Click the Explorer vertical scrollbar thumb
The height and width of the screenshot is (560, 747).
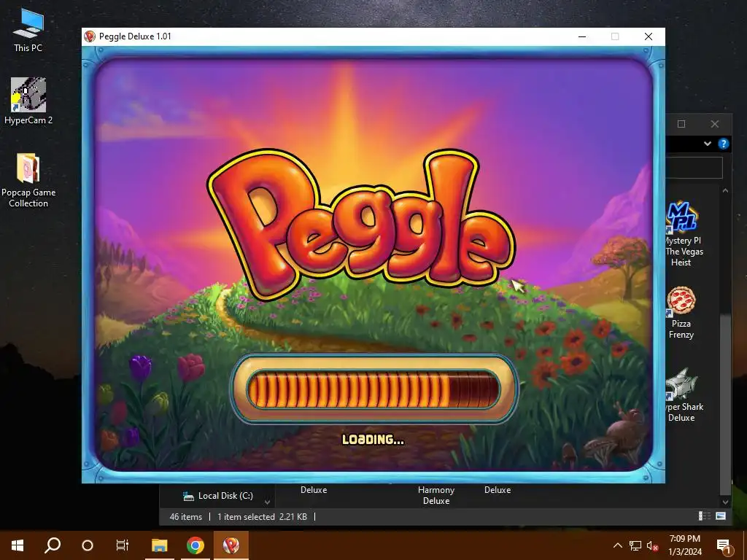725,404
